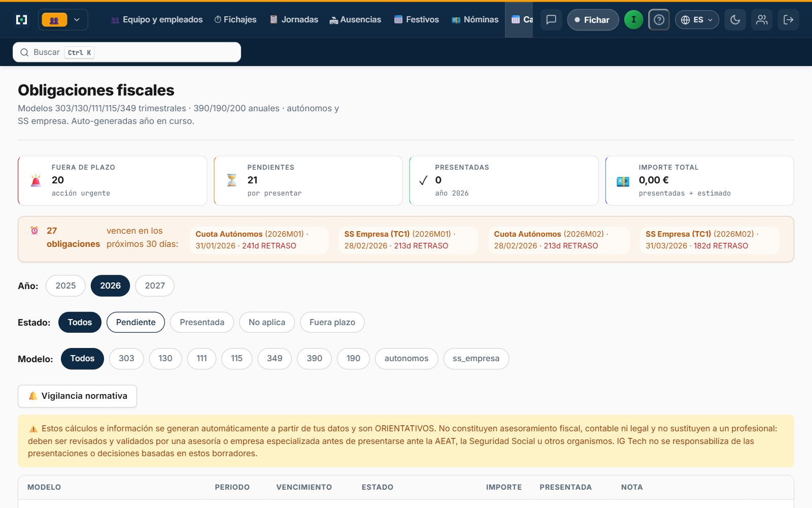The height and width of the screenshot is (508, 812).
Task: Filter by Modelo 349
Action: [275, 359]
